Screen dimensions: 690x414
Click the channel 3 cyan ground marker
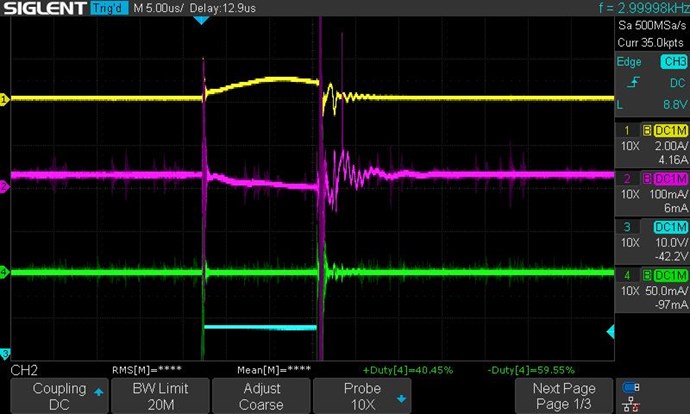pyautogui.click(x=5, y=353)
